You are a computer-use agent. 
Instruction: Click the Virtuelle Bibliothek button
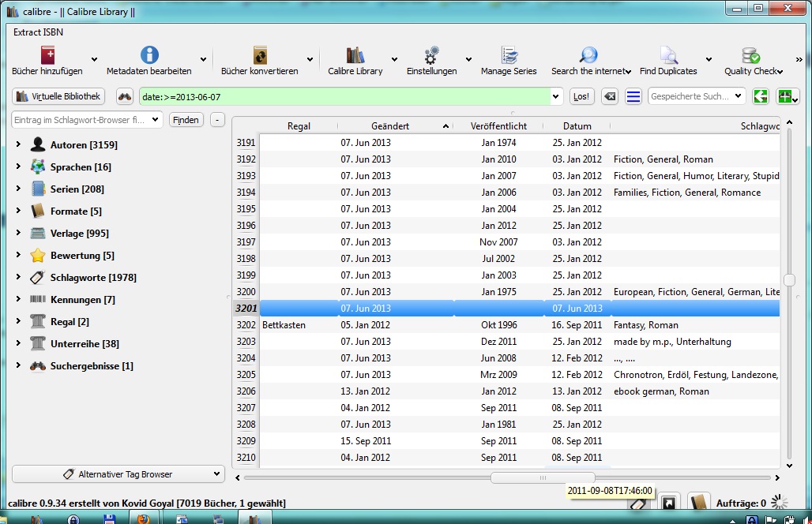(x=58, y=96)
